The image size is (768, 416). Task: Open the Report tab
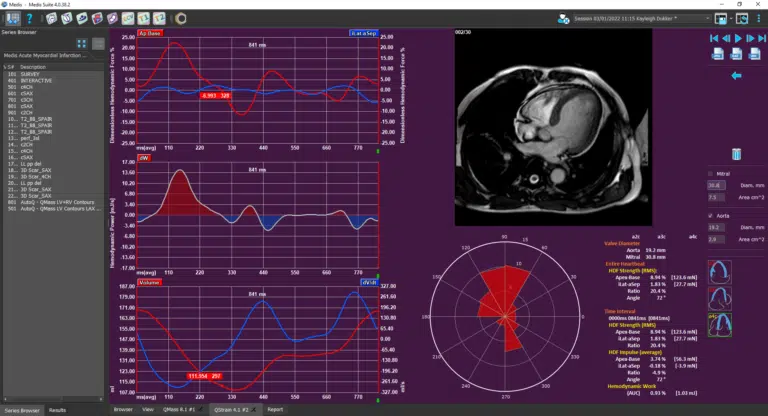(x=275, y=409)
